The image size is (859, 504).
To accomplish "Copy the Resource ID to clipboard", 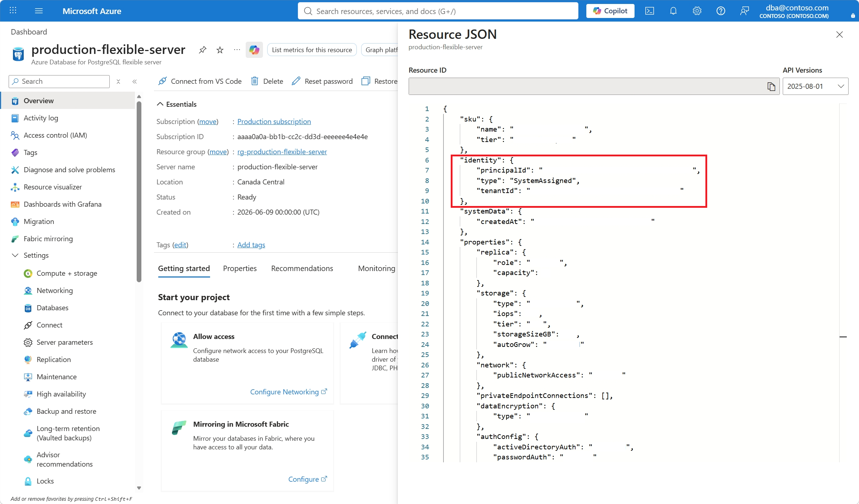I will pos(771,86).
